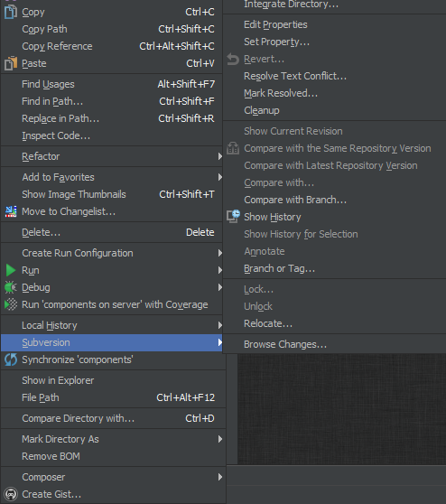Click the Revert arrow icon
446x504 pixels.
tap(233, 59)
